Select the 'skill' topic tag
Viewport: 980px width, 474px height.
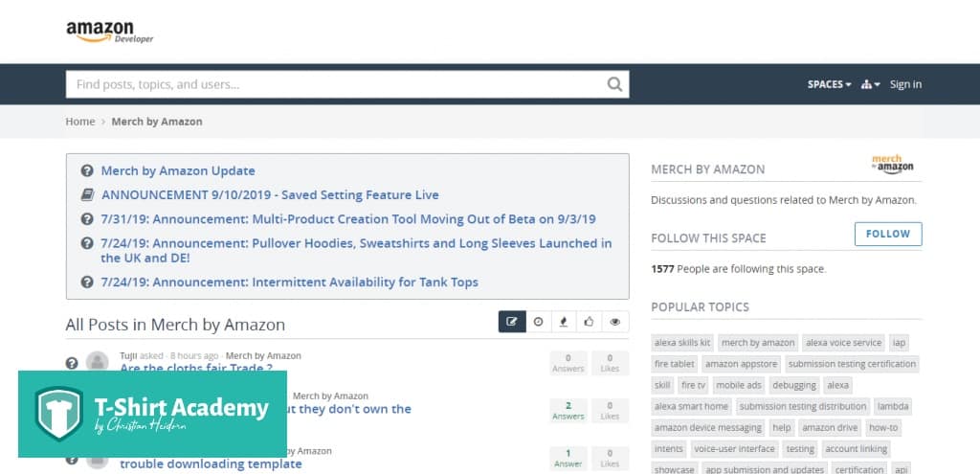pyautogui.click(x=662, y=385)
